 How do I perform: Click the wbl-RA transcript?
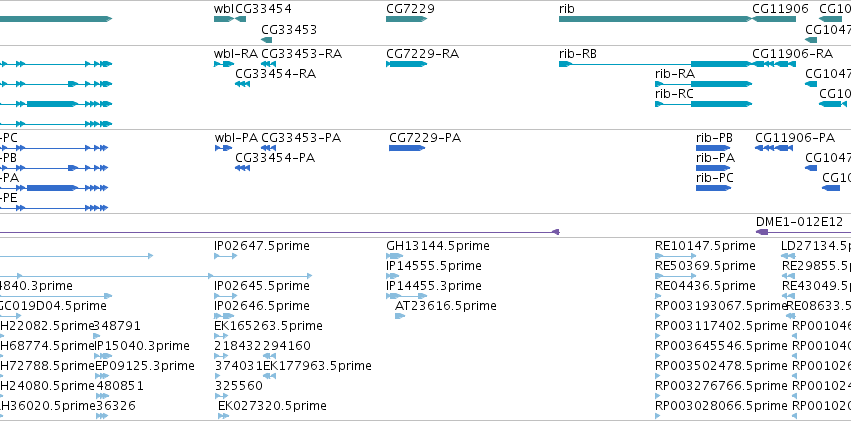(x=224, y=64)
